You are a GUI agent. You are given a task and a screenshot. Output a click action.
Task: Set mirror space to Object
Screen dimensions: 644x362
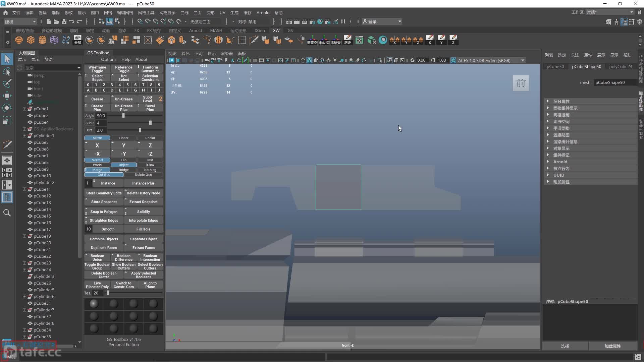123,165
